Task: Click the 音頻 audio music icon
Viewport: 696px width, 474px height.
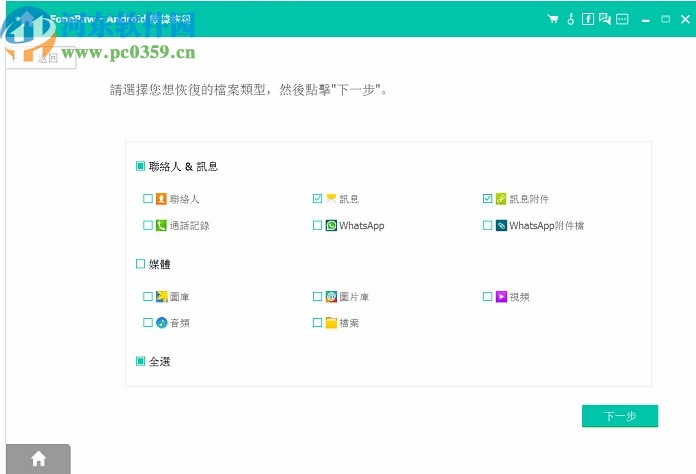Action: coord(162,323)
